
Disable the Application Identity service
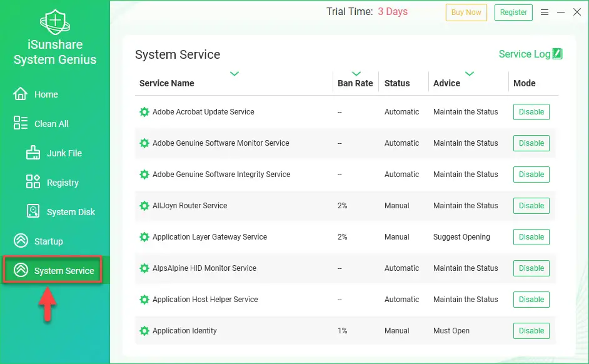pyautogui.click(x=531, y=331)
